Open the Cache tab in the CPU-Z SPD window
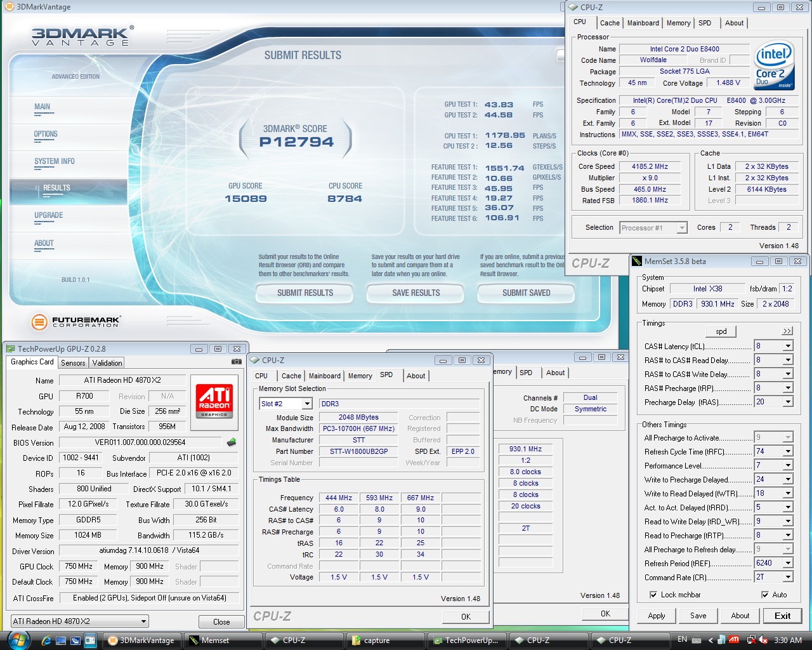Image resolution: width=812 pixels, height=650 pixels. 292,376
